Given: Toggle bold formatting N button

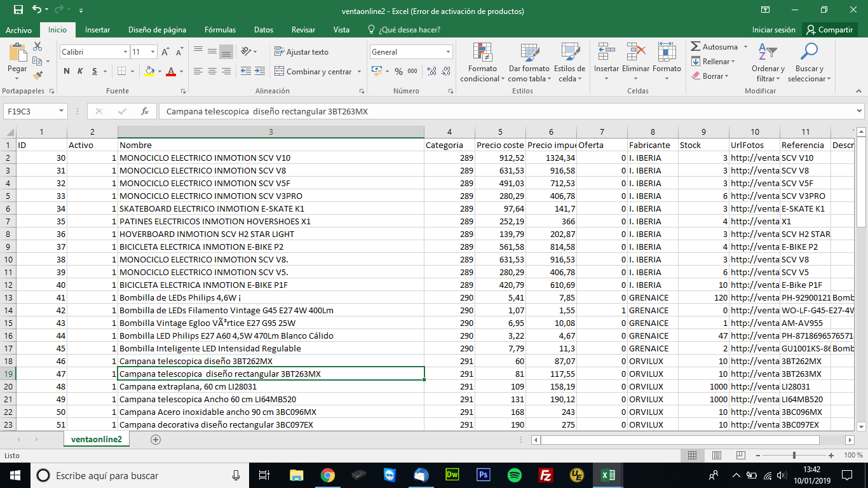Looking at the screenshot, I should point(66,72).
